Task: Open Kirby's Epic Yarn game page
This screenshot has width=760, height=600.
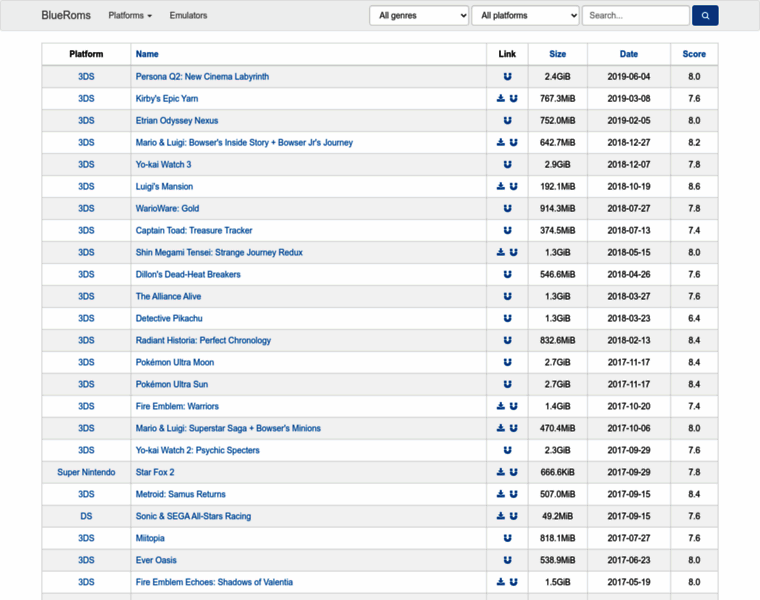Action: 167,98
